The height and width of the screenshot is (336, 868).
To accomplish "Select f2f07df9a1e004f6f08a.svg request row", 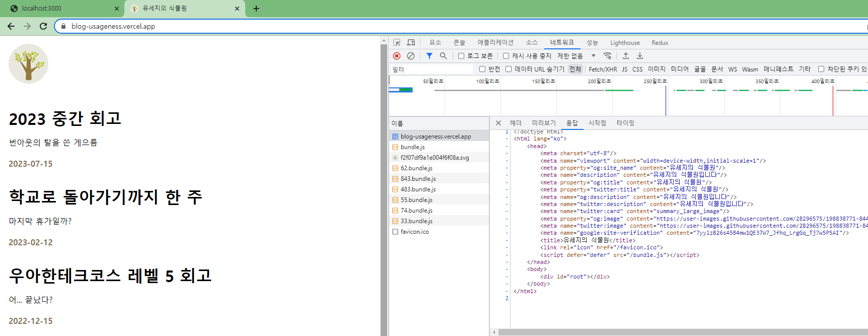I will [439, 158].
